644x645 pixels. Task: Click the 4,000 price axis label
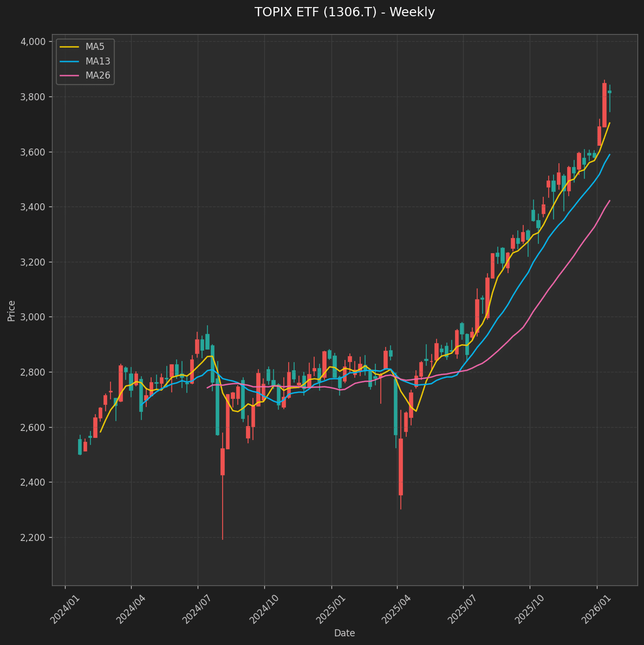pos(32,42)
